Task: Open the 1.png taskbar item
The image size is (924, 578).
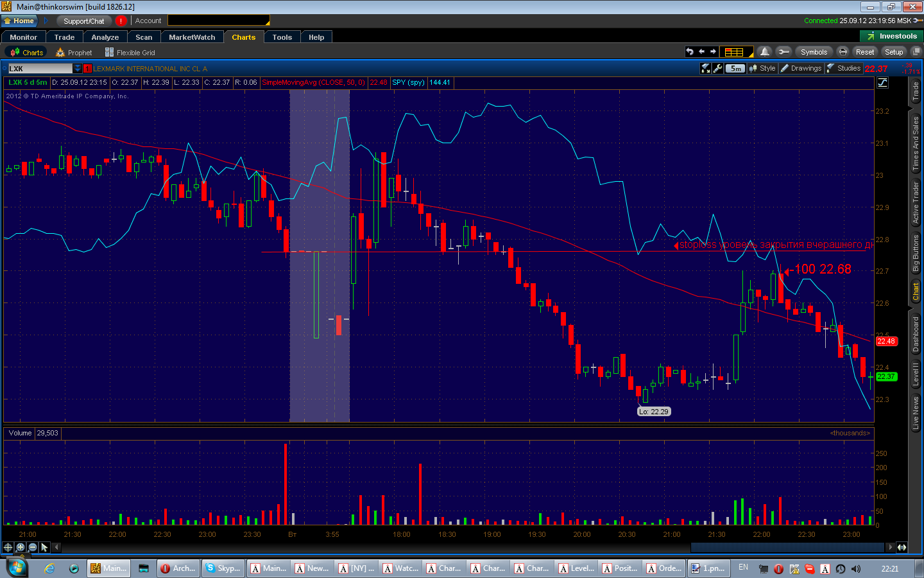Action: click(708, 568)
